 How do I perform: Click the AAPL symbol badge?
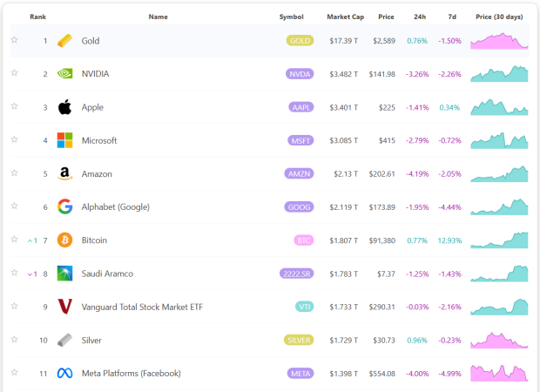click(301, 107)
